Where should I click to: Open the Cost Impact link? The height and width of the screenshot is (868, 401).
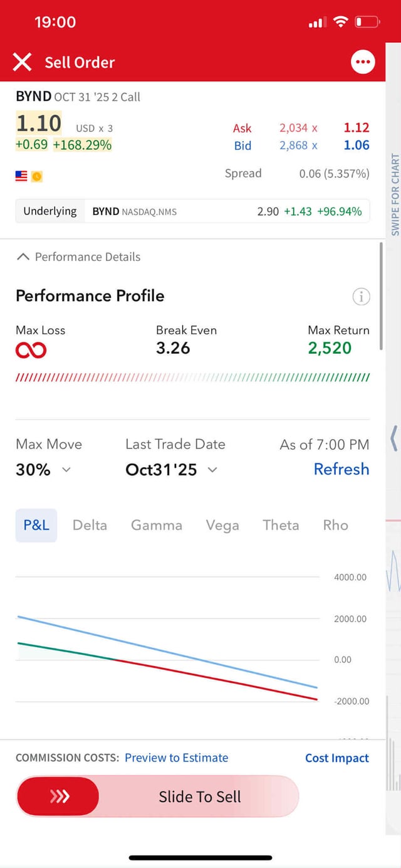[x=336, y=758]
